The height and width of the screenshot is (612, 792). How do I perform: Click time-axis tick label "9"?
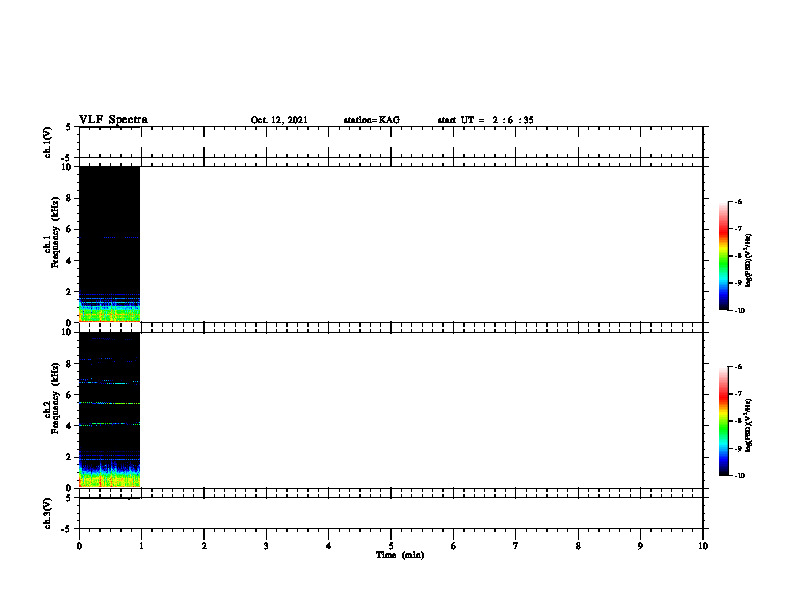tap(640, 546)
